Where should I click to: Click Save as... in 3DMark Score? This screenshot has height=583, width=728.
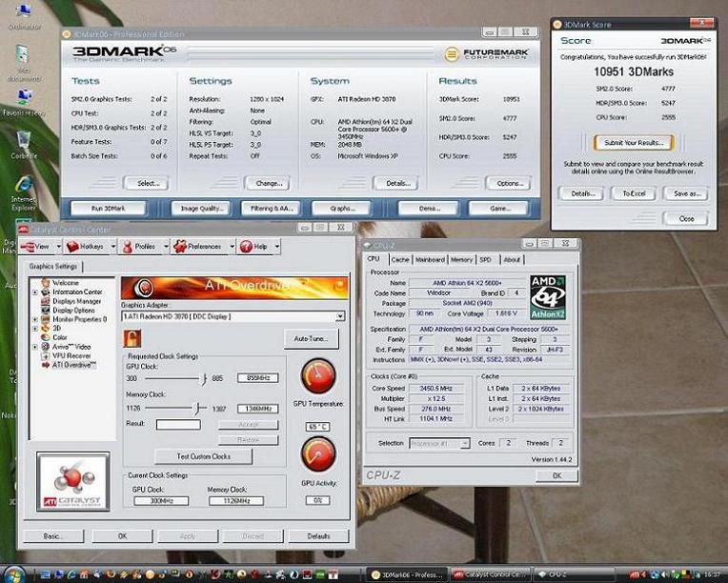[x=687, y=193]
